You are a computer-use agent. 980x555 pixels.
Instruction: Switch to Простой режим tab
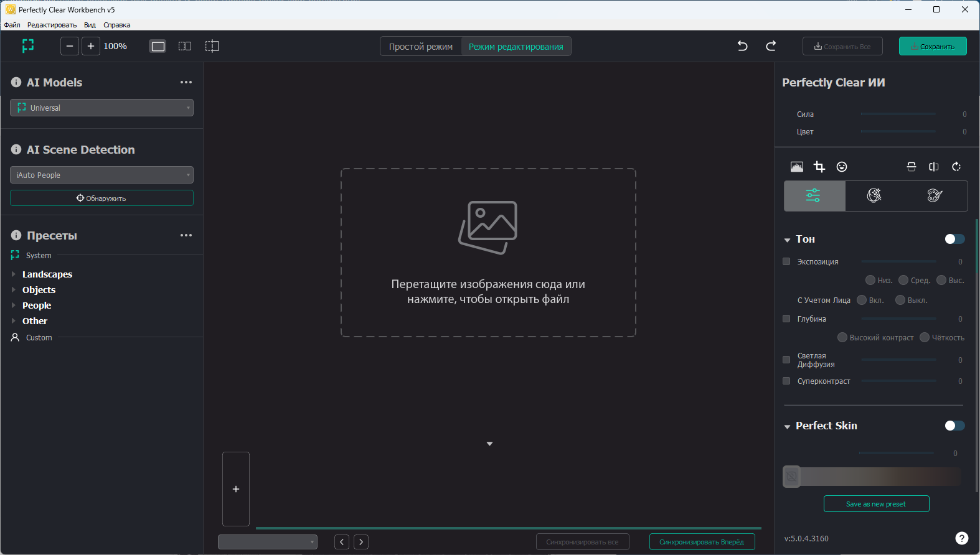click(421, 47)
